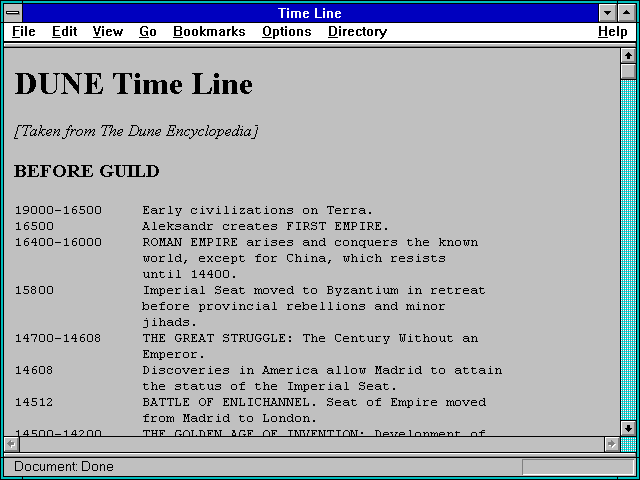Click the 'Taken from The Dune Encyclopedia' line
The image size is (640, 480).
click(136, 131)
